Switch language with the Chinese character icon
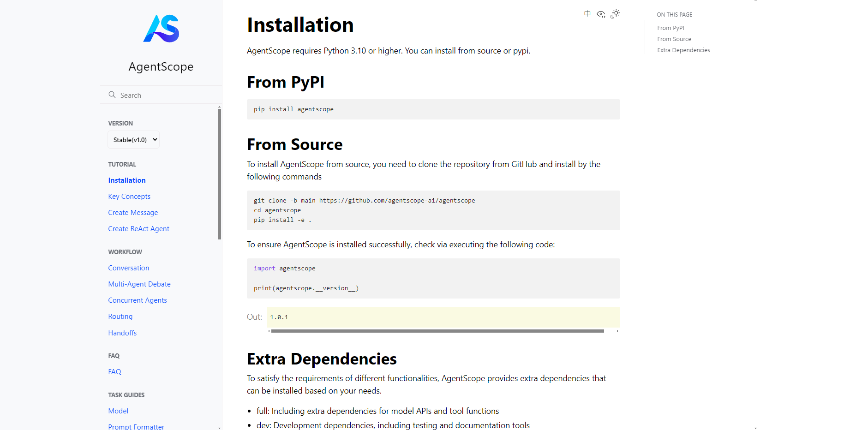 click(x=587, y=14)
